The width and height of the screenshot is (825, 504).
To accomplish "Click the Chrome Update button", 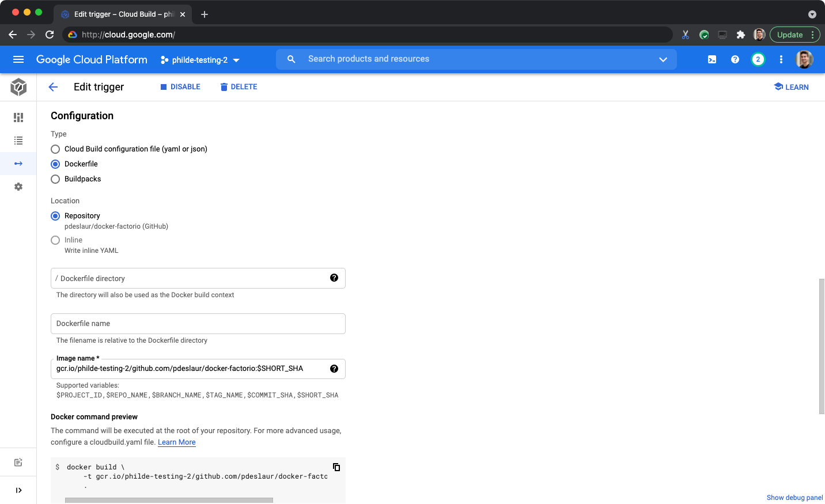I will [790, 35].
